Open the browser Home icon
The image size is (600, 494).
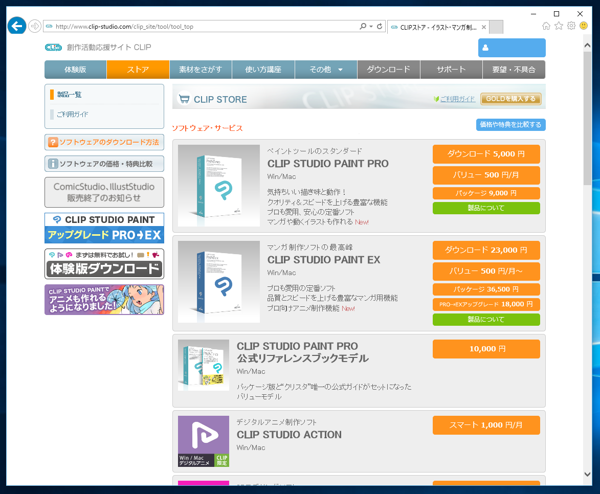point(546,26)
